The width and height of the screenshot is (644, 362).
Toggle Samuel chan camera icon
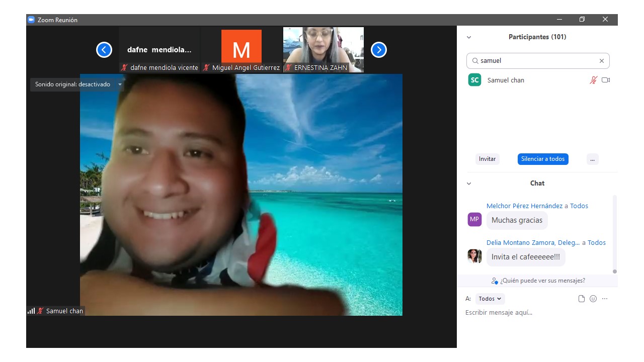point(606,80)
